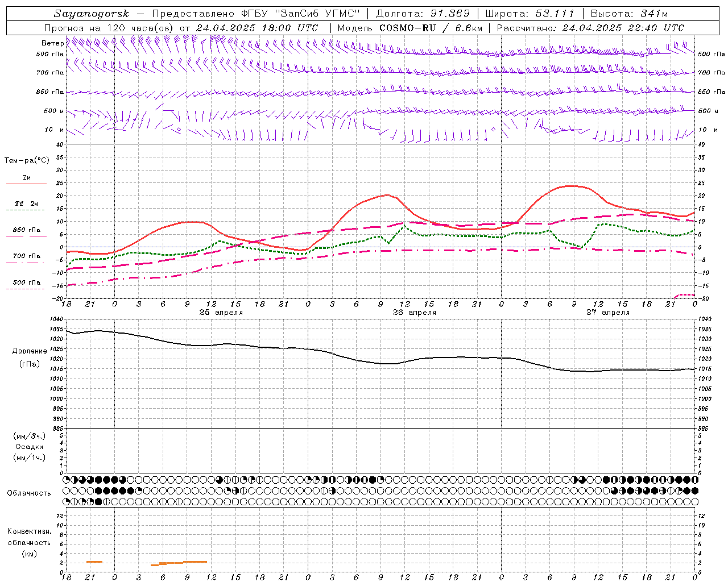This screenshot has width=728, height=582.
Task: Click the Тем-ра(°C) temperature axis label
Action: click(x=27, y=161)
